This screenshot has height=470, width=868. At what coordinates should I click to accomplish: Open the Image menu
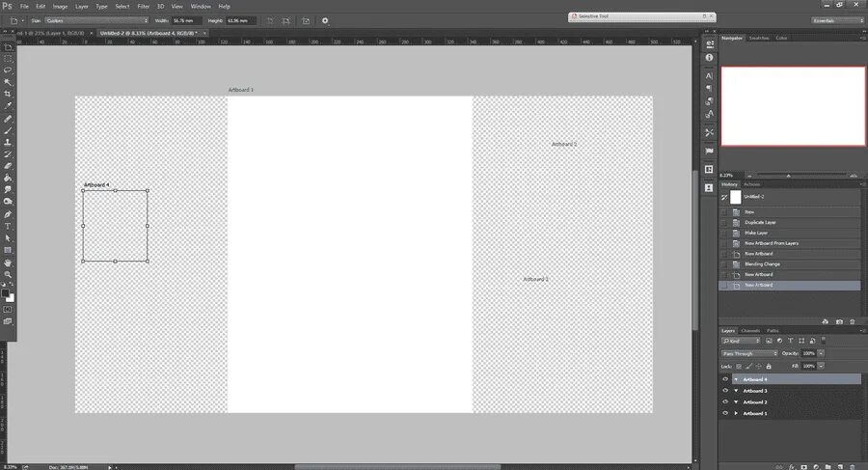pyautogui.click(x=60, y=7)
